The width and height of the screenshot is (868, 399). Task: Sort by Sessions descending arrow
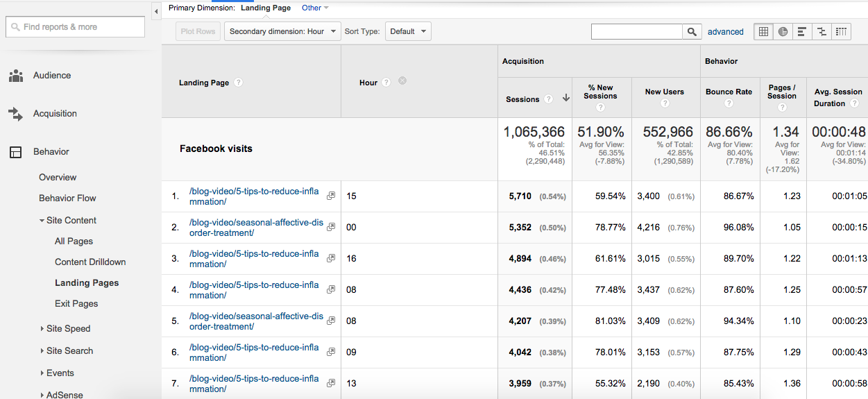coord(566,99)
